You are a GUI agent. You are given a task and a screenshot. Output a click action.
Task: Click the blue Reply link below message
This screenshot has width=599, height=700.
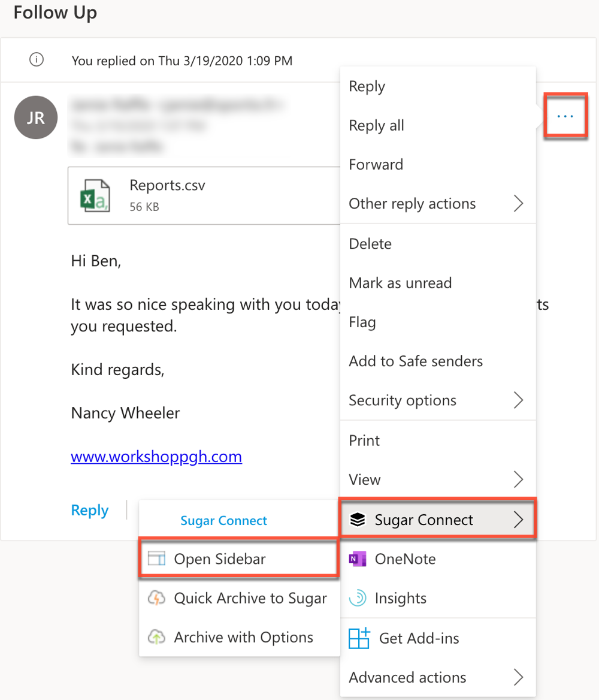[x=90, y=511]
